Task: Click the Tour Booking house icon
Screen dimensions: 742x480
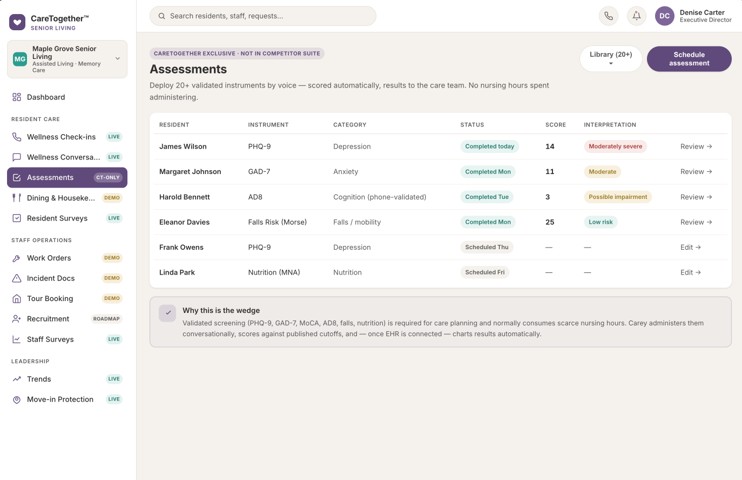Action: (x=17, y=299)
